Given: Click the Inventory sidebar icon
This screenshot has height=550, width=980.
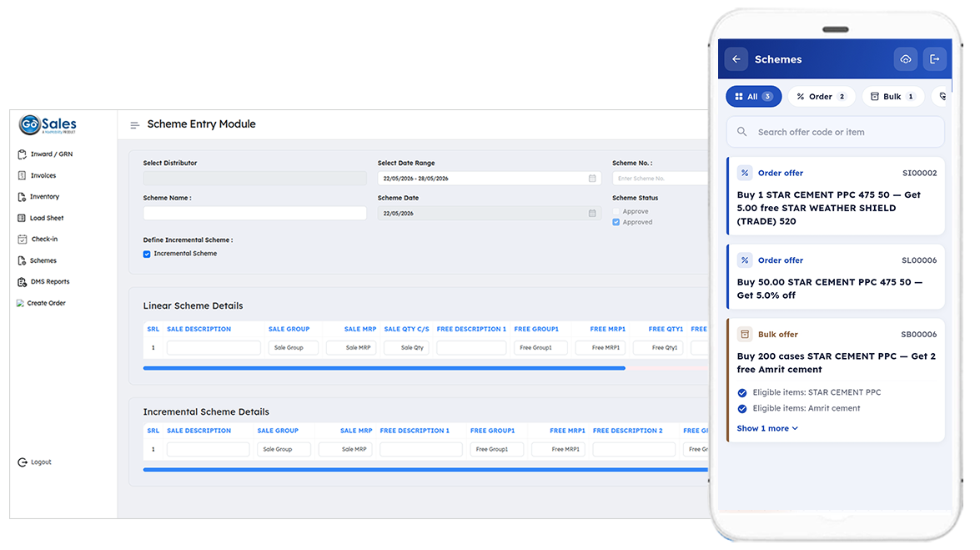Looking at the screenshot, I should tap(22, 197).
